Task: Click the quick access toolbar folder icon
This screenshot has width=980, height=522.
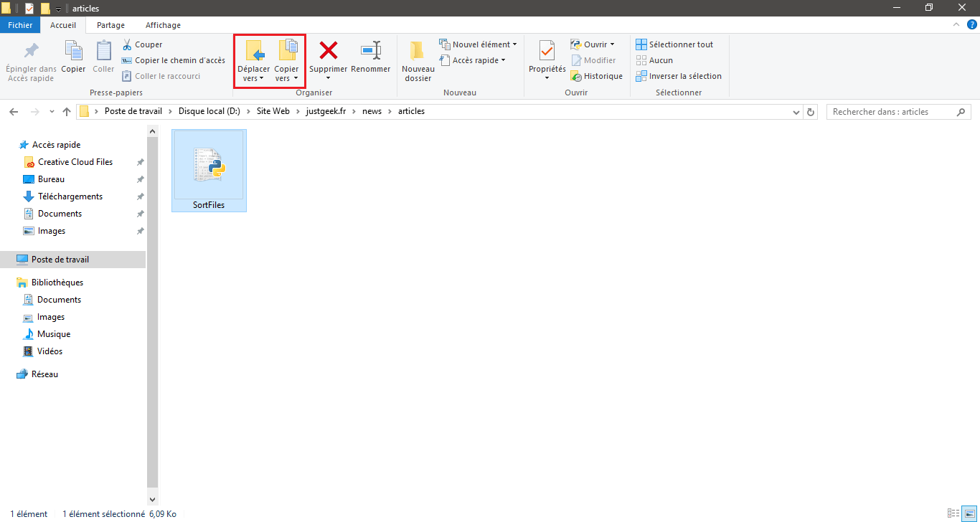Action: 45,9
